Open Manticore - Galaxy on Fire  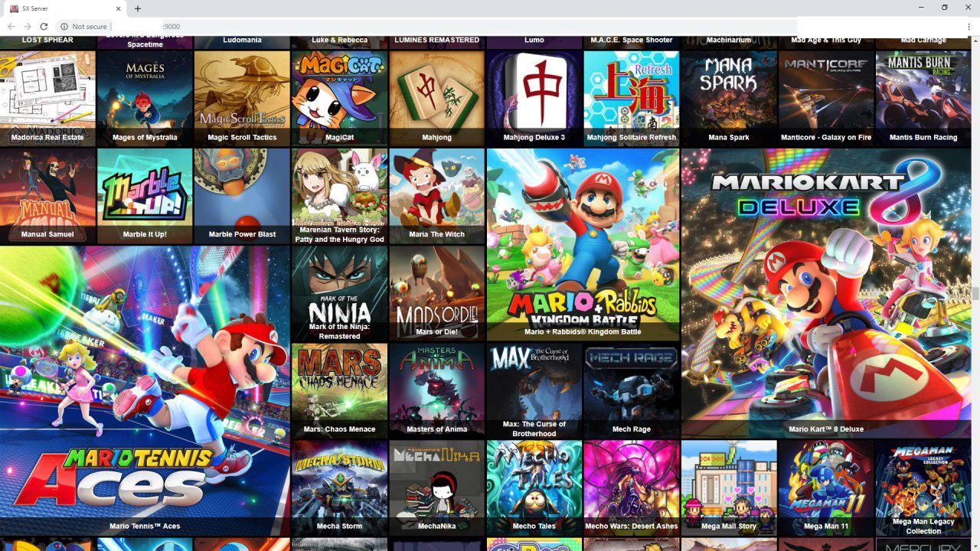pos(826,98)
